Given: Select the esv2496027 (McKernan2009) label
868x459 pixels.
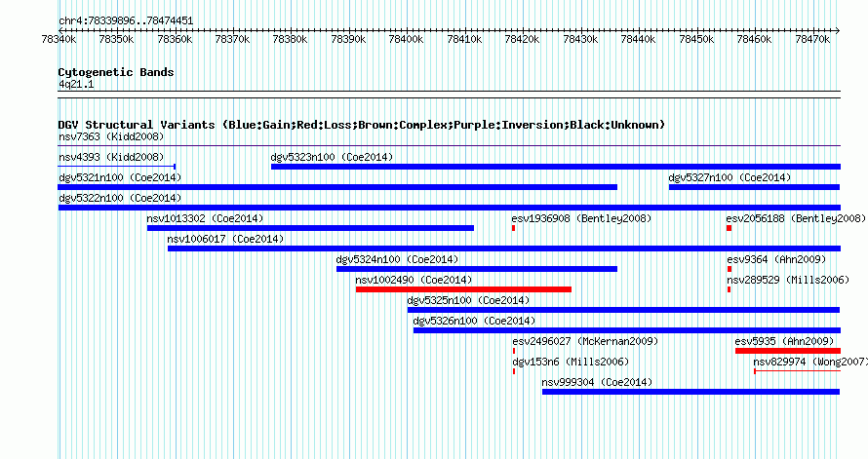Looking at the screenshot, I should point(586,341).
